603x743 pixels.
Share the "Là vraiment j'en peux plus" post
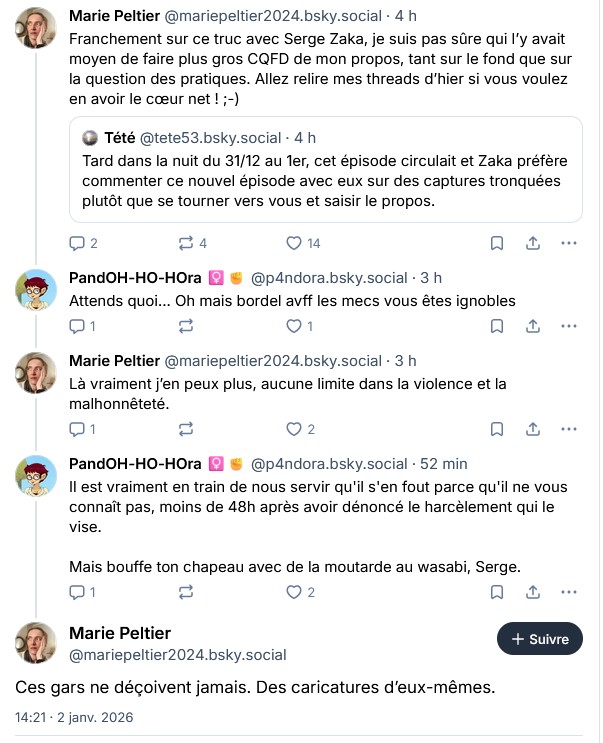[533, 429]
